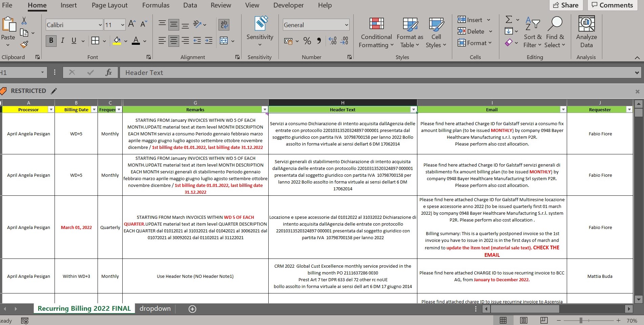This screenshot has width=644, height=325.
Task: Switch to the dropdown sheet tab
Action: (155, 308)
